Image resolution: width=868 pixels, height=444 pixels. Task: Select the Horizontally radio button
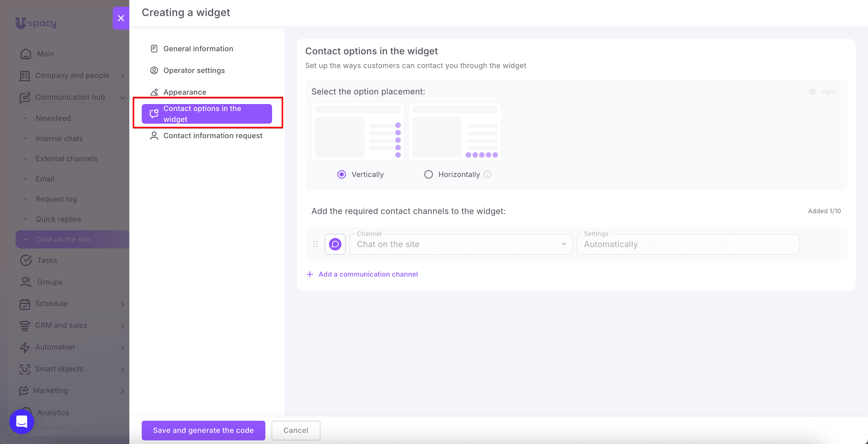428,174
